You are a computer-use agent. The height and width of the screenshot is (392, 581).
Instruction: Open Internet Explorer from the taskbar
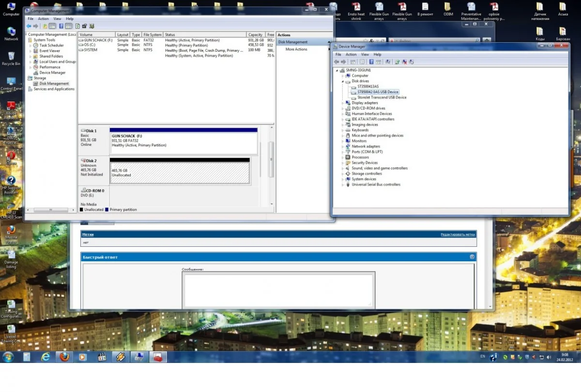46,357
